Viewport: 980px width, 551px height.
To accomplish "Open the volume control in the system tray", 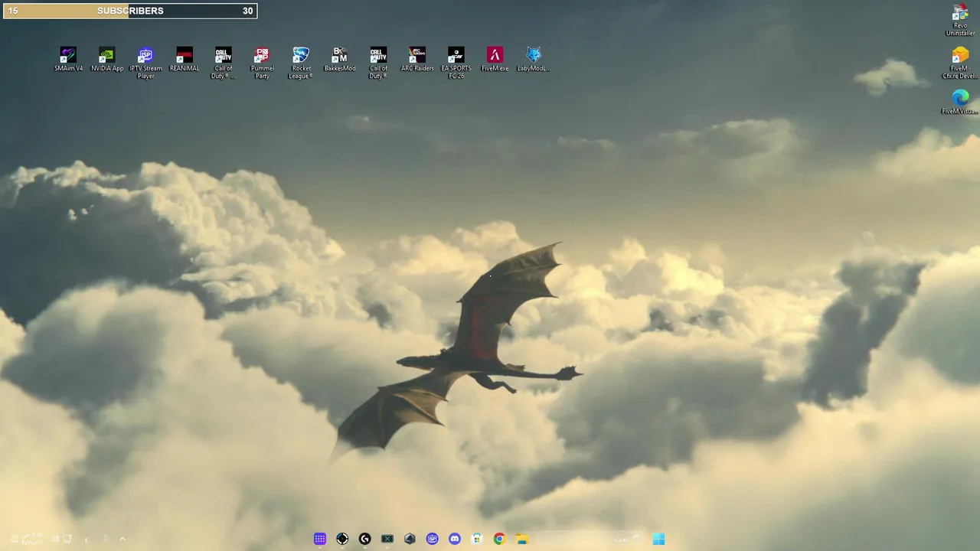I will (55, 539).
